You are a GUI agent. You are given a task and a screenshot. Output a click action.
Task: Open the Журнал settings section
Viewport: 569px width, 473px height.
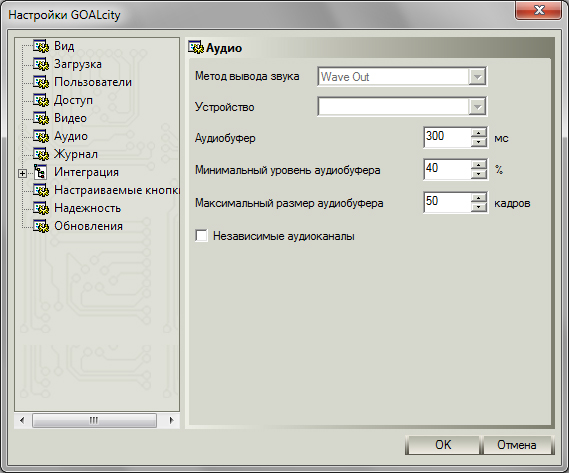click(76, 154)
